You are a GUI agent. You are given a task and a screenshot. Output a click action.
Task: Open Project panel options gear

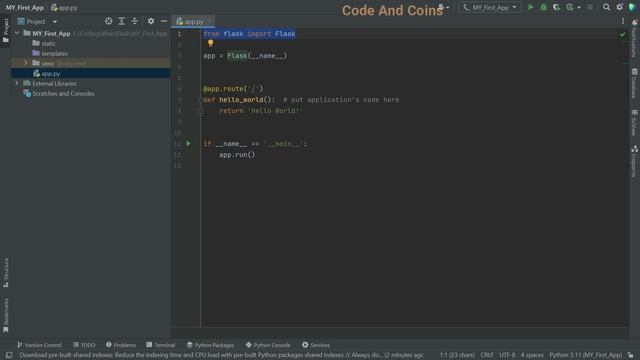151,21
